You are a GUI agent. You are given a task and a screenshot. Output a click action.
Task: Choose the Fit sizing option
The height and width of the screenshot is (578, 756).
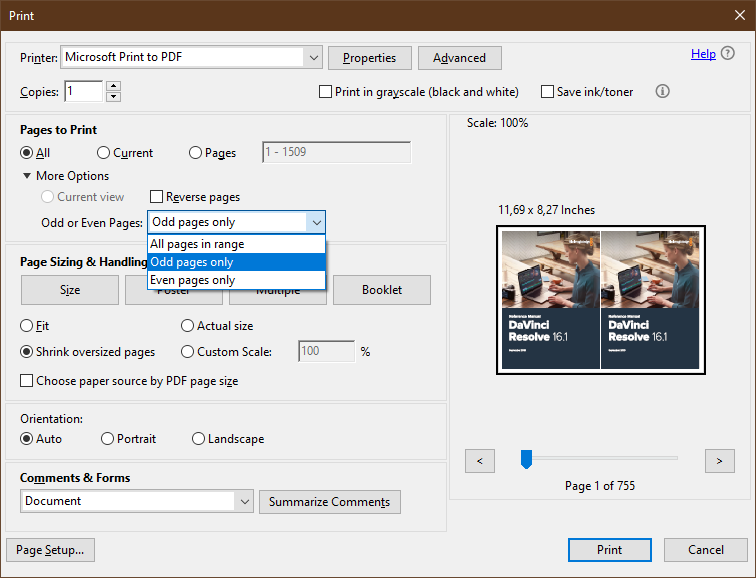click(27, 326)
